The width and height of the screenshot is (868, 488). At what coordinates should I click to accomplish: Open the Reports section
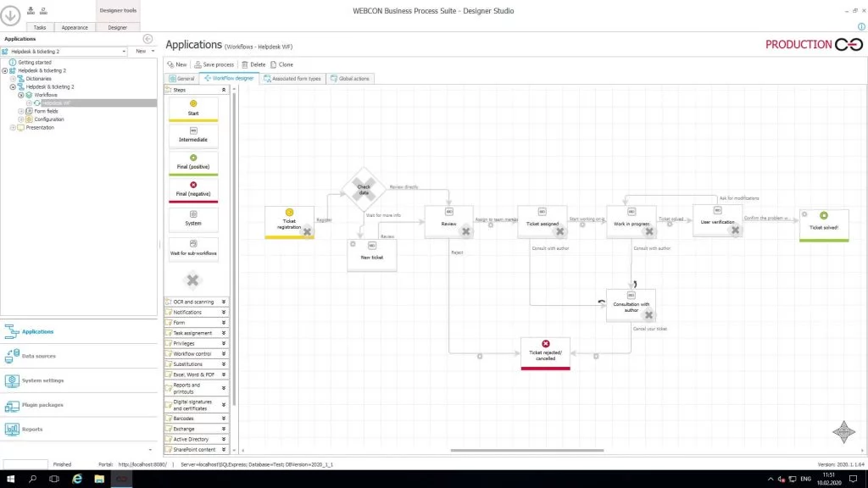click(x=32, y=430)
